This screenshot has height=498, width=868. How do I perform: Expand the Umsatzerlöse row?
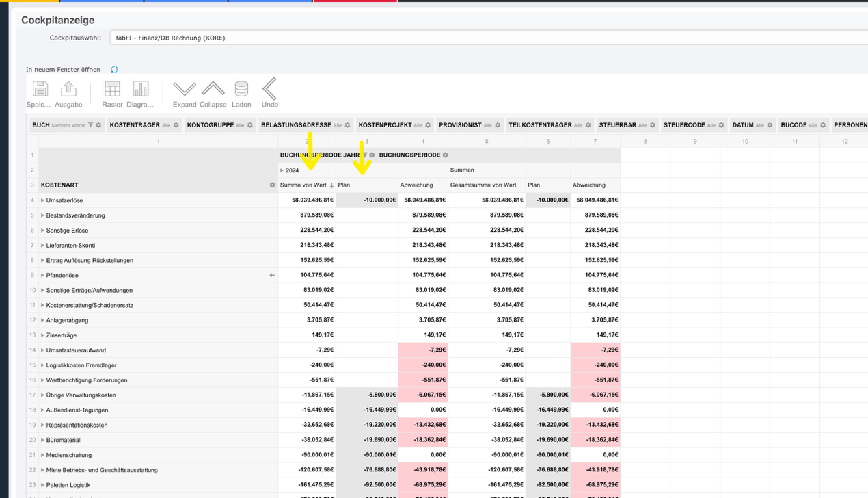[x=42, y=200]
